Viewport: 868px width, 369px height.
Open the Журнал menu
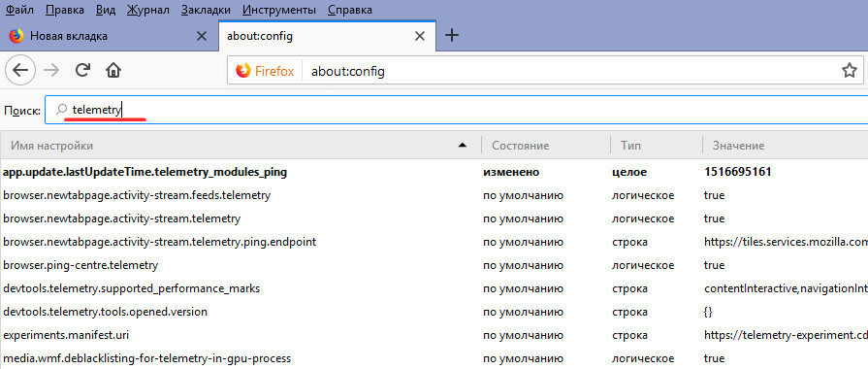(x=147, y=10)
